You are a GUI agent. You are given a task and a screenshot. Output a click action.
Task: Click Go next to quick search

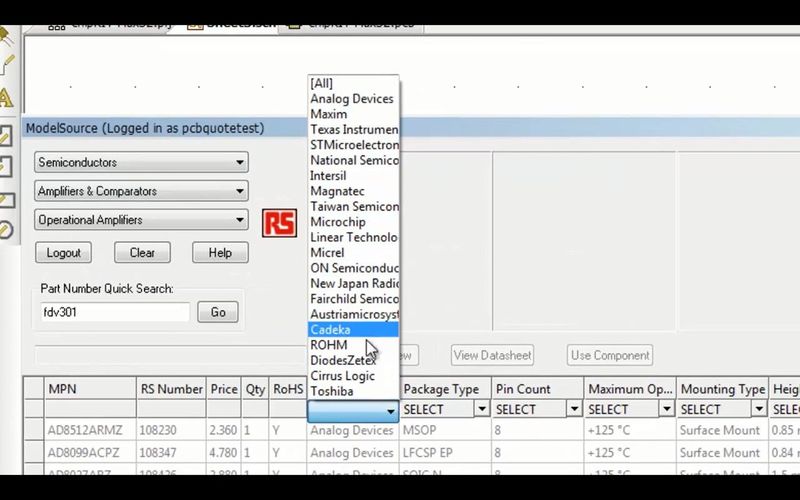pos(218,312)
